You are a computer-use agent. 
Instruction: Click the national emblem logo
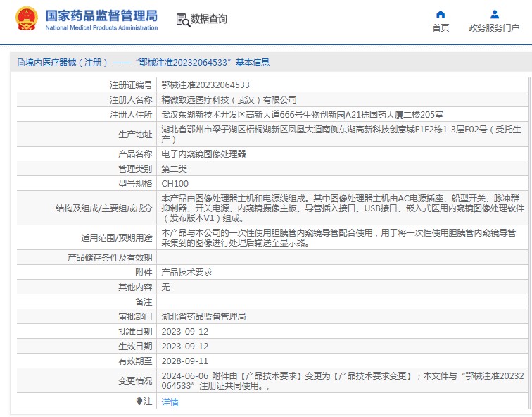click(x=27, y=19)
